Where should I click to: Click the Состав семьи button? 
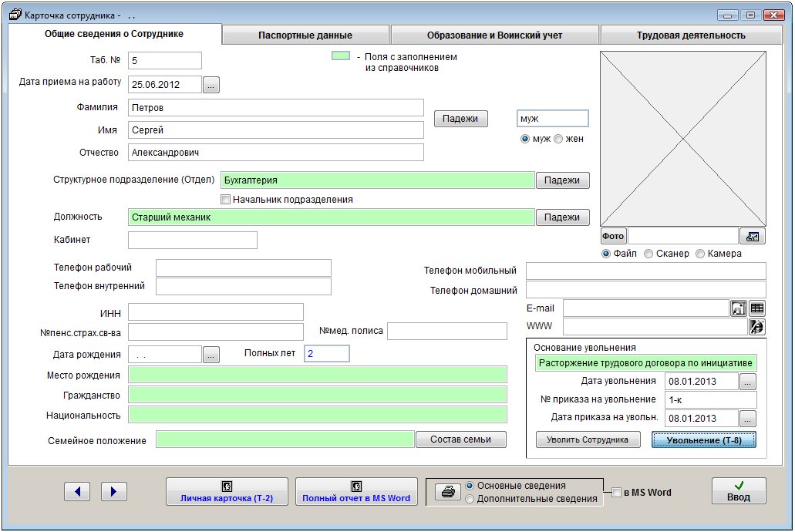tap(461, 439)
